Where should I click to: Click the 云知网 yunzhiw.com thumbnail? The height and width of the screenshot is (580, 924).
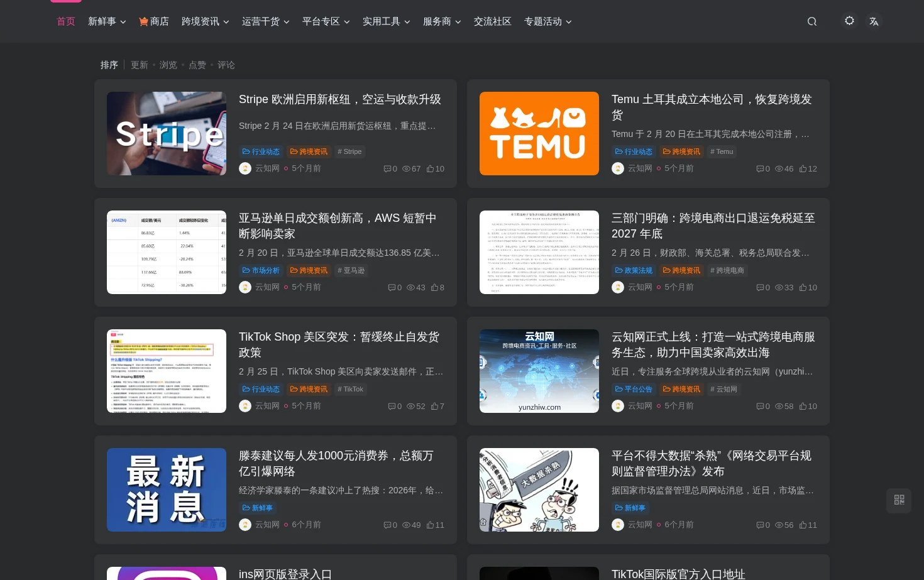[x=539, y=371]
